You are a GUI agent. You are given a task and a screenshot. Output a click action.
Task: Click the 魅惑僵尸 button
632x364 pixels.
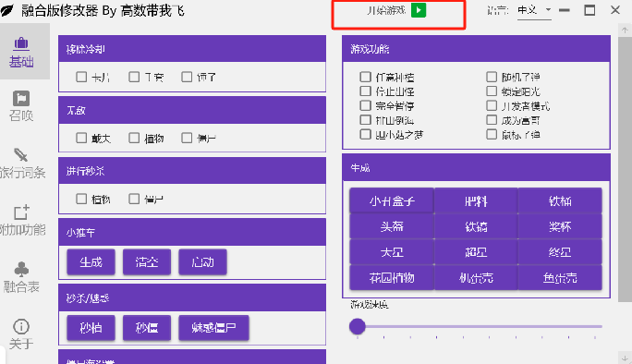[213, 328]
